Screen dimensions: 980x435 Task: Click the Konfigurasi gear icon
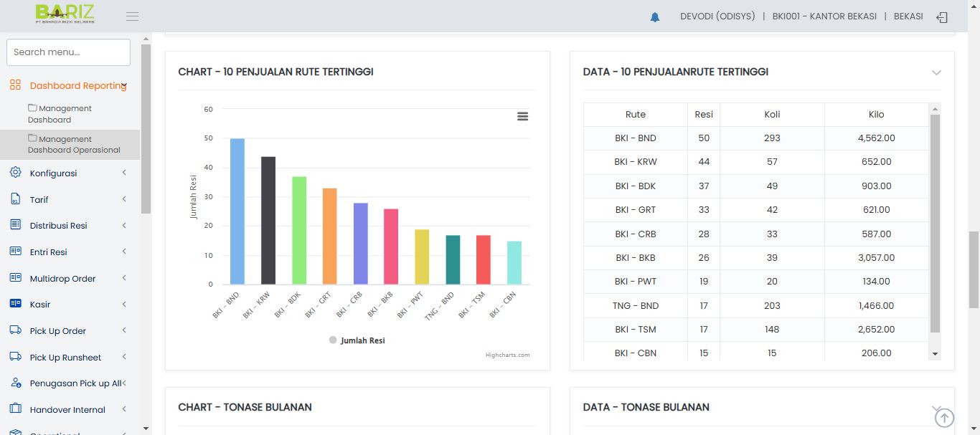(16, 173)
